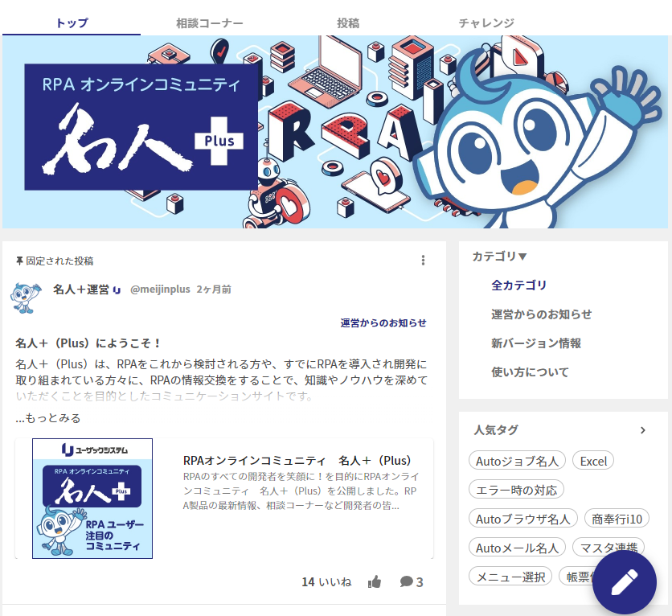This screenshot has height=616, width=672.
Task: Click the verified badge beside 名人+運営
Action: (x=117, y=290)
